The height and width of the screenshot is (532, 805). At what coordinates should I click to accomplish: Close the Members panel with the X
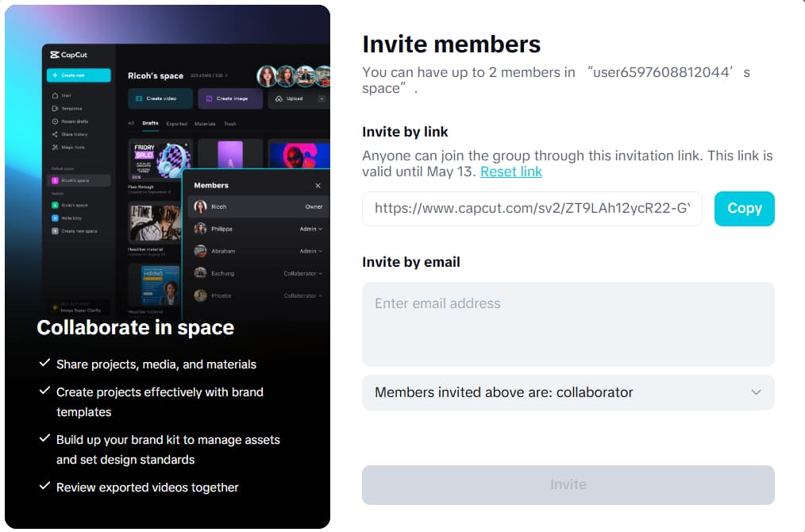pyautogui.click(x=318, y=186)
